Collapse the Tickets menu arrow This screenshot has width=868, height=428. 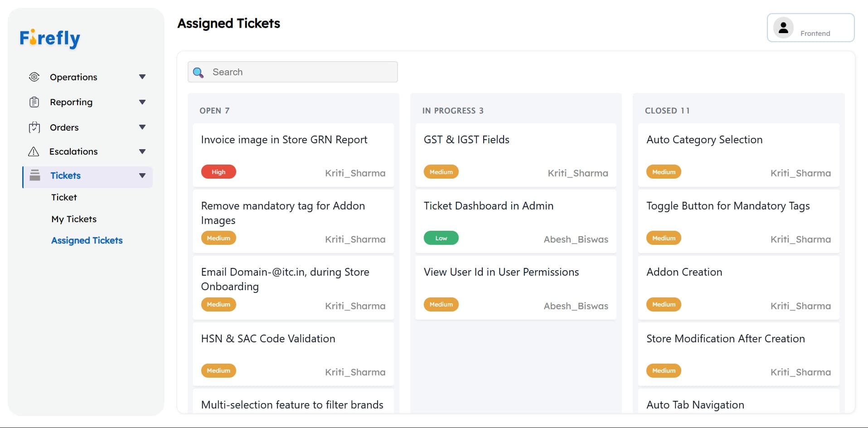(142, 175)
